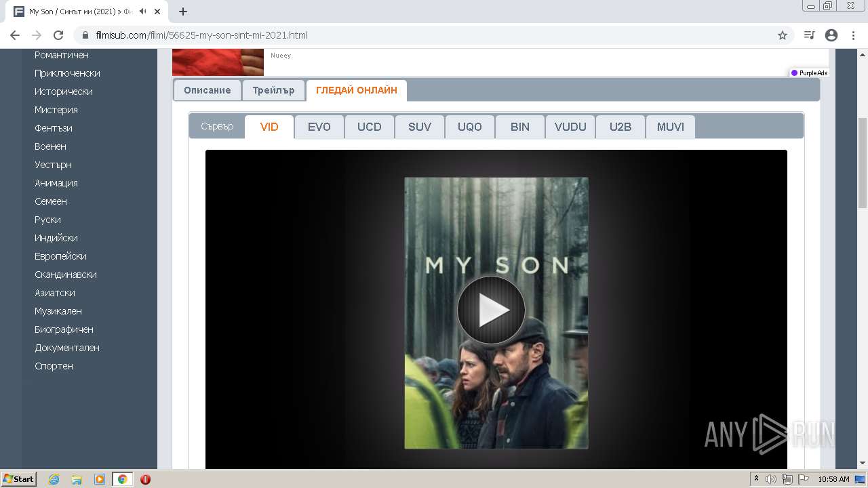Open Скандинавски films list
The image size is (868, 488).
coord(66,274)
